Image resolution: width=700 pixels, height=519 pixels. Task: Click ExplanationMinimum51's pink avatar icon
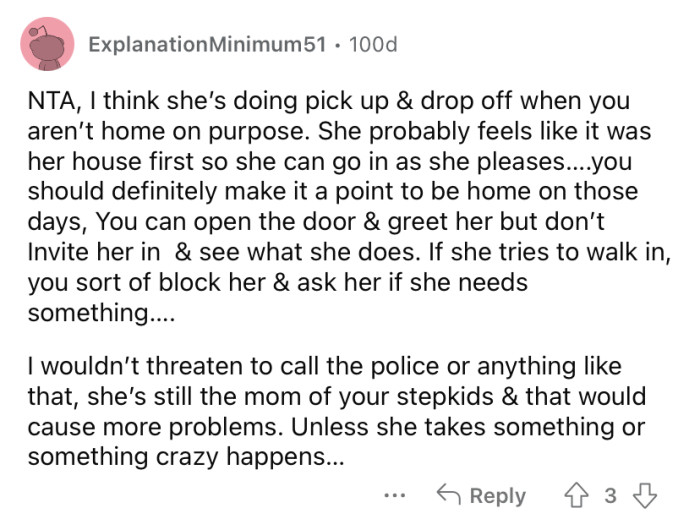click(x=46, y=45)
